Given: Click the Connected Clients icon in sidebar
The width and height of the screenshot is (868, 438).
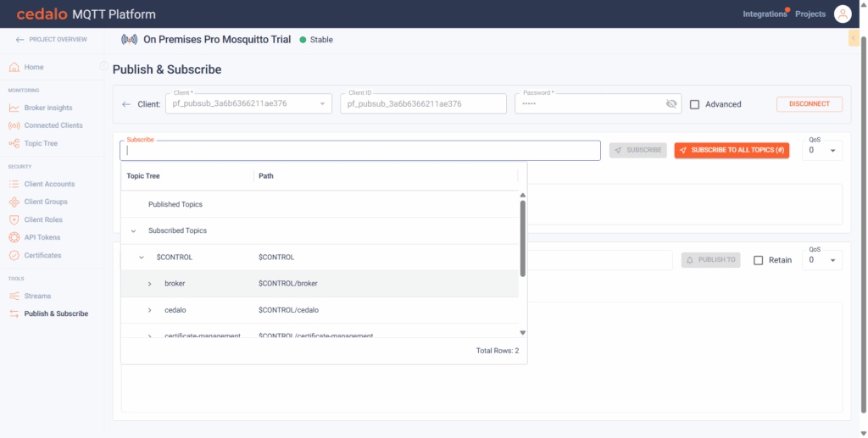Looking at the screenshot, I should coord(14,125).
